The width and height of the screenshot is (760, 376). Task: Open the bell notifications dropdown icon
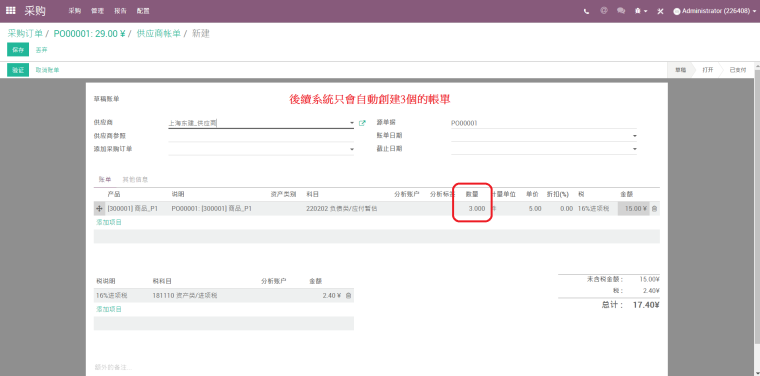pyautogui.click(x=641, y=11)
